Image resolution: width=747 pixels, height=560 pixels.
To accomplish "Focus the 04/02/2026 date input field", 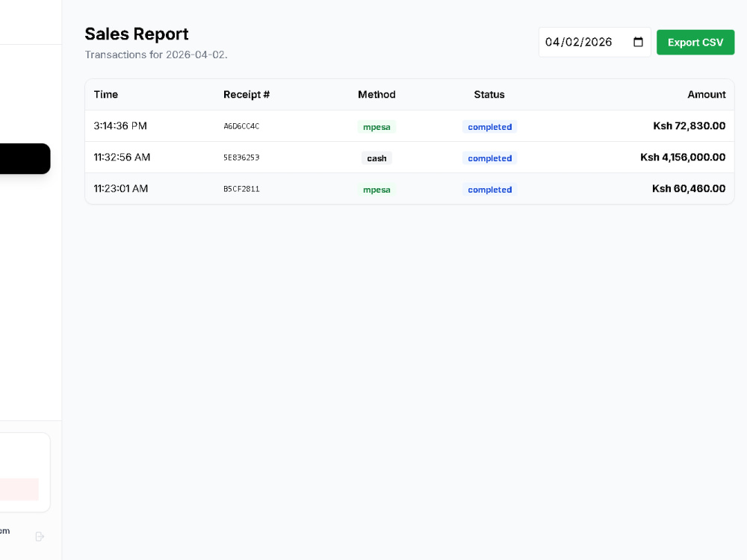I will pos(595,42).
